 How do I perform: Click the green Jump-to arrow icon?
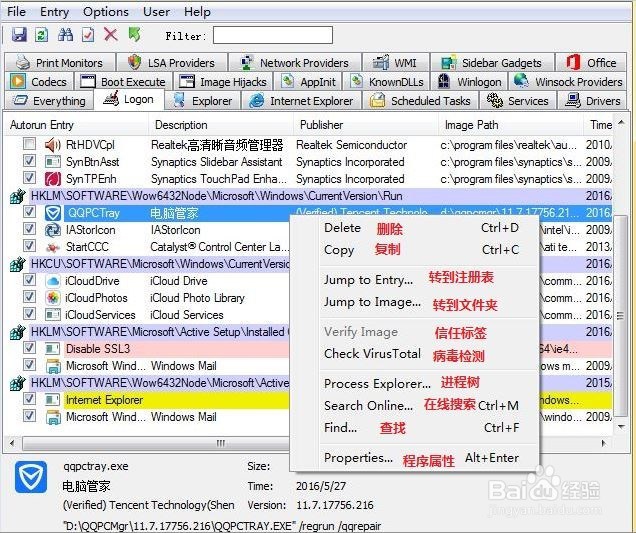[134, 35]
